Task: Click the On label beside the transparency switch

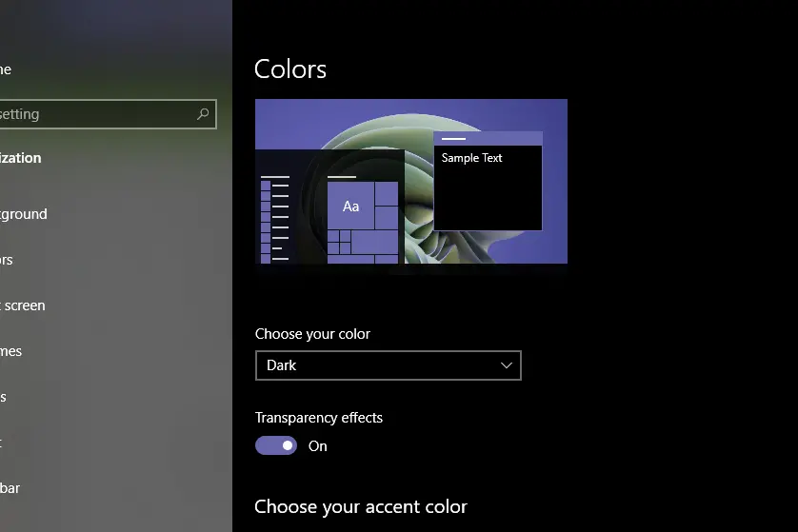Action: tap(318, 446)
